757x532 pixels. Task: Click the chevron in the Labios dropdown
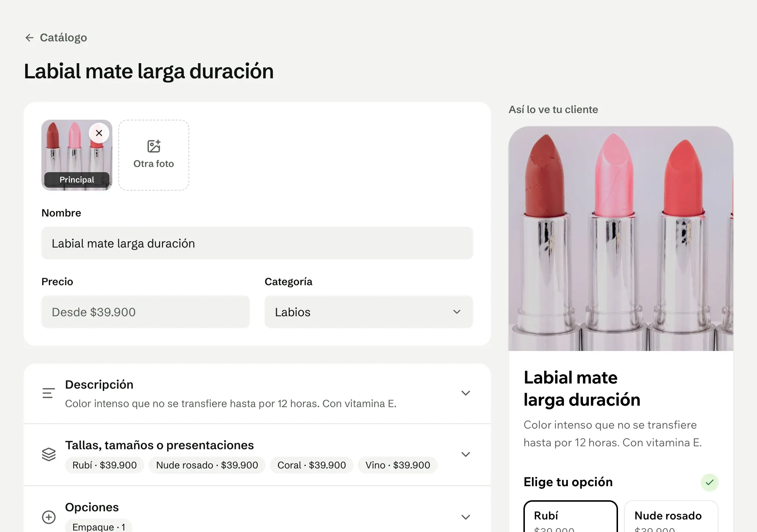click(457, 312)
